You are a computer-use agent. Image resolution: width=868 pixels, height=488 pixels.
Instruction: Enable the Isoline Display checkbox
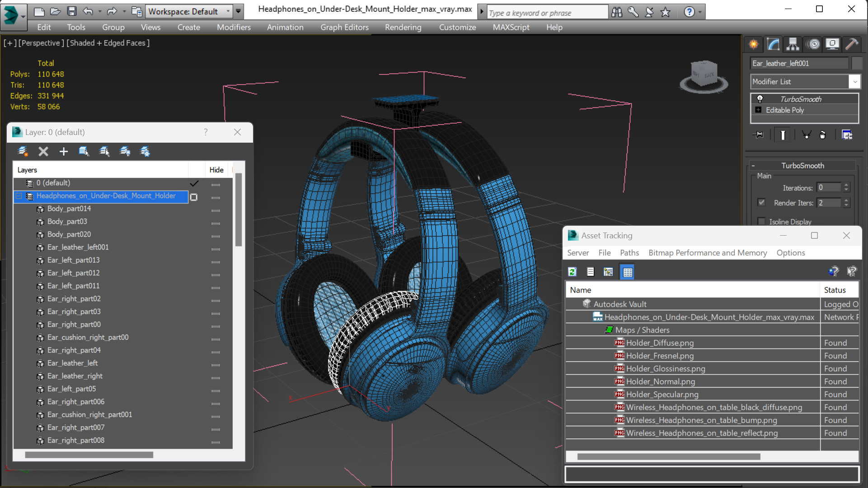(x=761, y=221)
